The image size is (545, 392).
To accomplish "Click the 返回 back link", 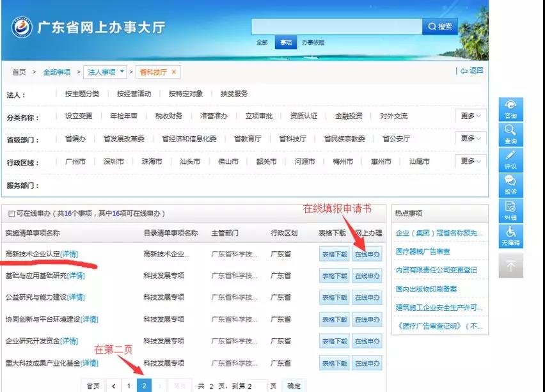I will click(x=472, y=71).
